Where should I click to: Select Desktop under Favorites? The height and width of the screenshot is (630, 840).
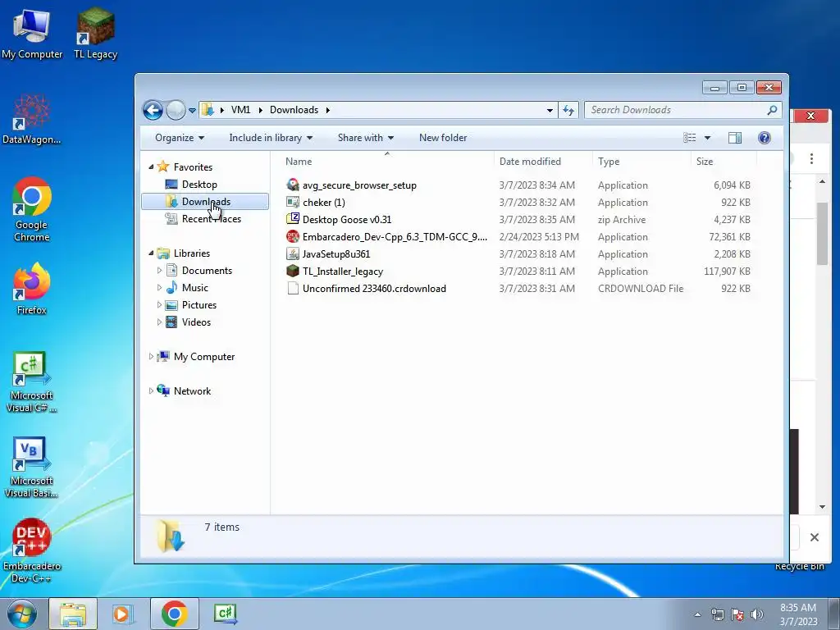tap(199, 185)
